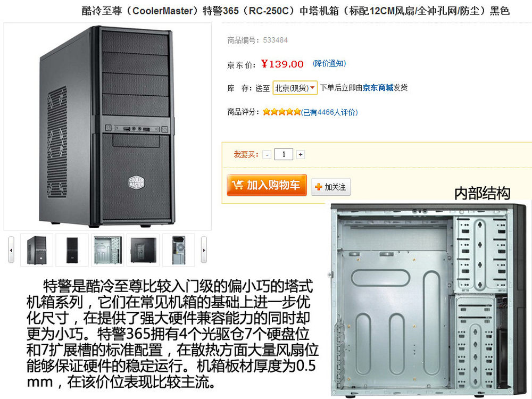This screenshot has width=532, height=399.
Task: Open the 降价通知 link
Action: click(x=329, y=63)
